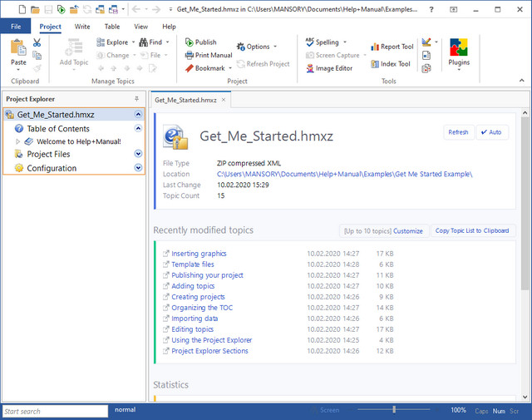532x420 pixels.
Task: Expand the Project Files section
Action: (x=138, y=154)
